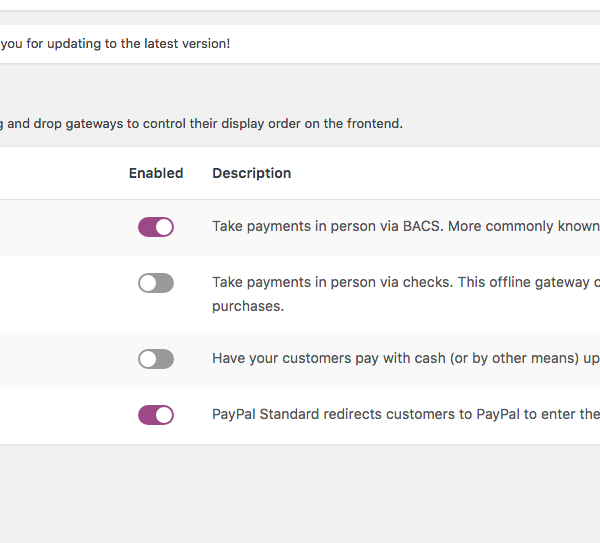Click the word "purchases." in check description
600x543 pixels.
click(248, 306)
